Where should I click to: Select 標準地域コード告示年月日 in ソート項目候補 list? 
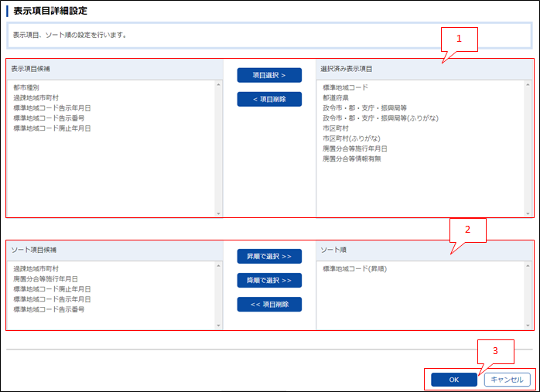click(52, 299)
